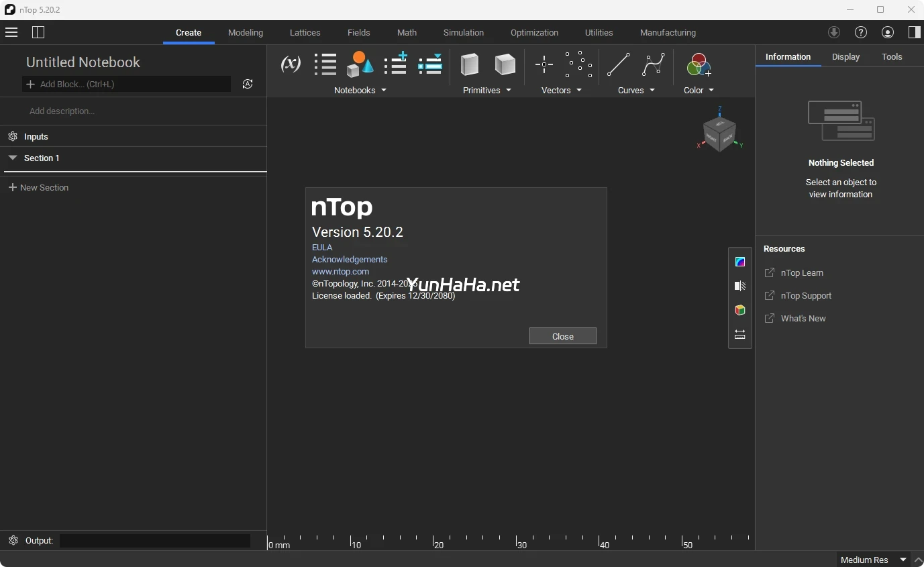The image size is (924, 567).
Task: Click the Untitled Notebook title
Action: (83, 62)
